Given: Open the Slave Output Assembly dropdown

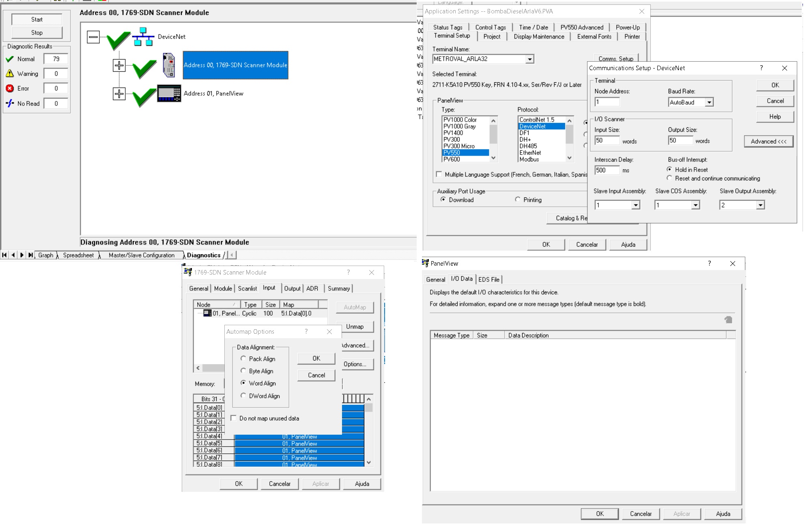Looking at the screenshot, I should click(x=760, y=205).
